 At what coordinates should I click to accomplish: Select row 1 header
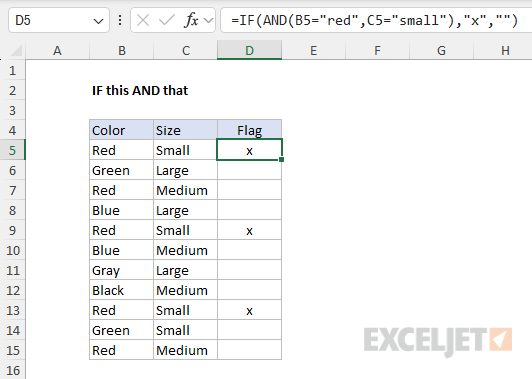[13, 70]
